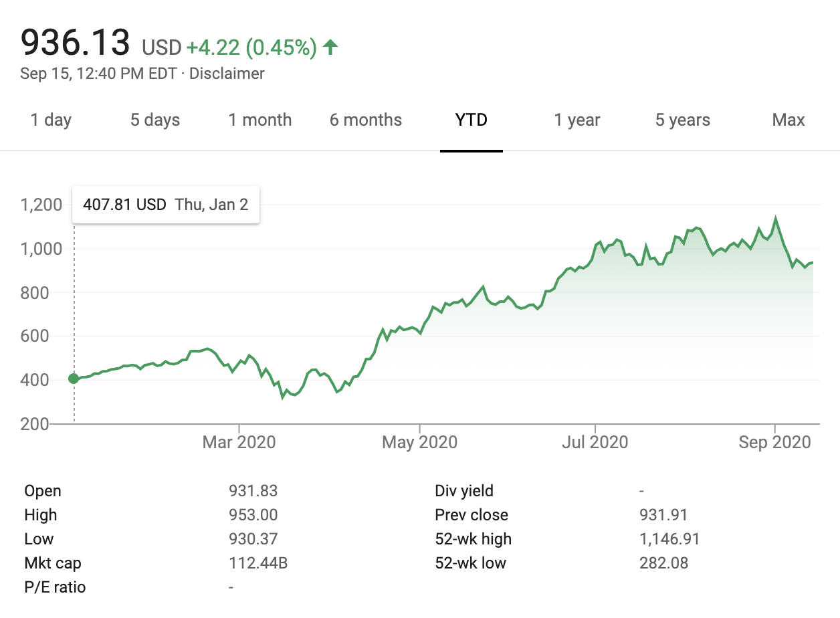Click the chart peak near Sep 2020
This screenshot has height=618, width=840.
tap(775, 219)
